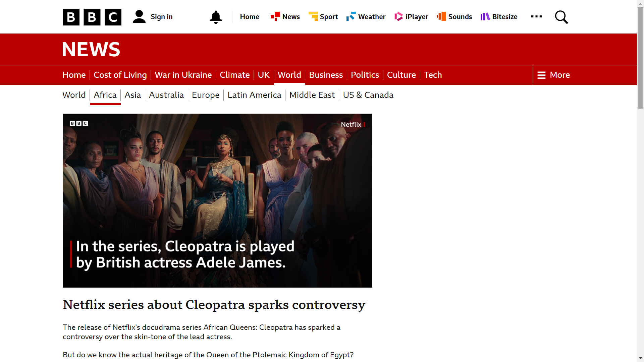Open the notifications bell
The width and height of the screenshot is (644, 362).
216,17
